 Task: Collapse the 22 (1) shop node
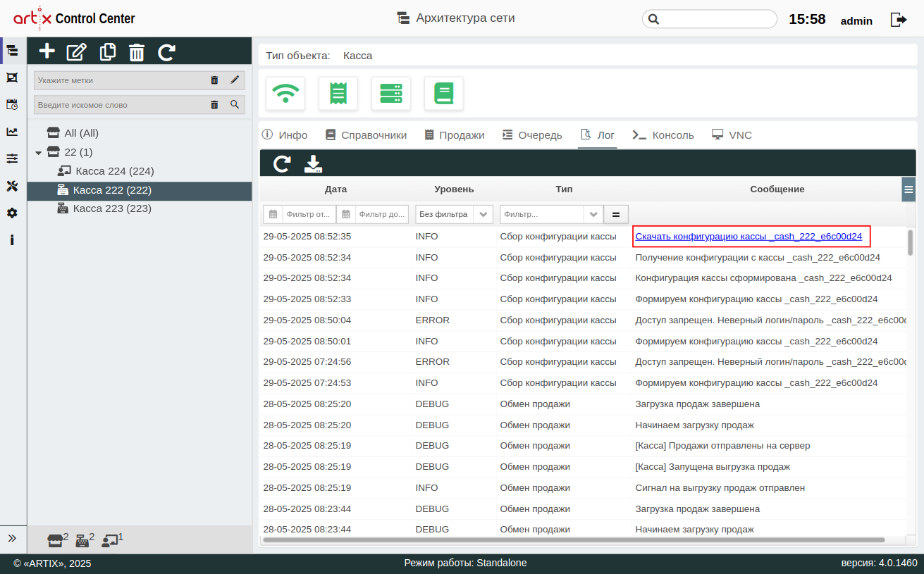[39, 153]
